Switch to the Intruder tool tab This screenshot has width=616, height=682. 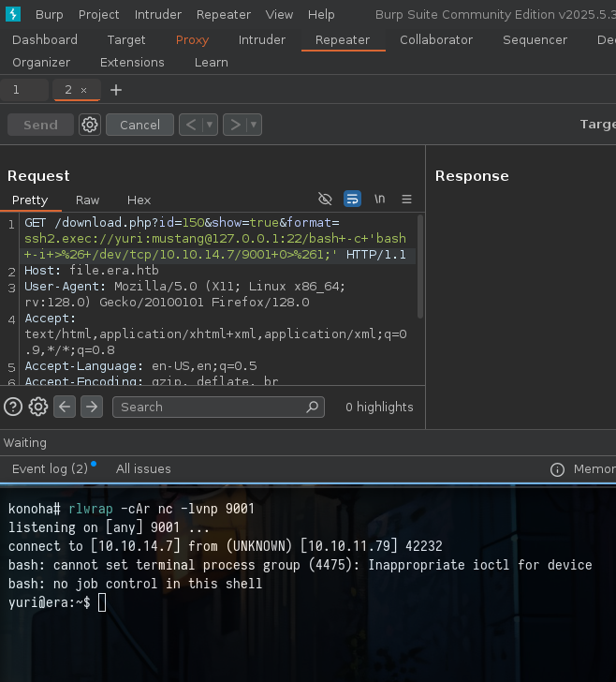pos(262,39)
